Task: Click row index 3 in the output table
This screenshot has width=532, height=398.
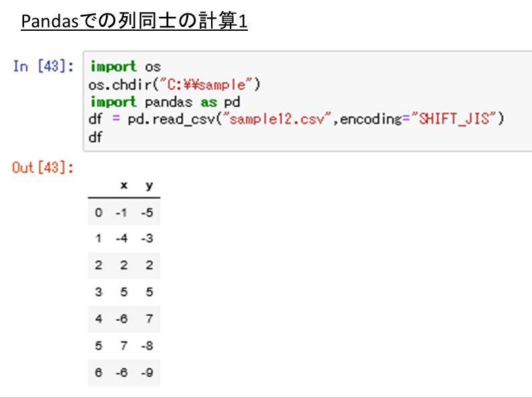Action: tap(98, 292)
